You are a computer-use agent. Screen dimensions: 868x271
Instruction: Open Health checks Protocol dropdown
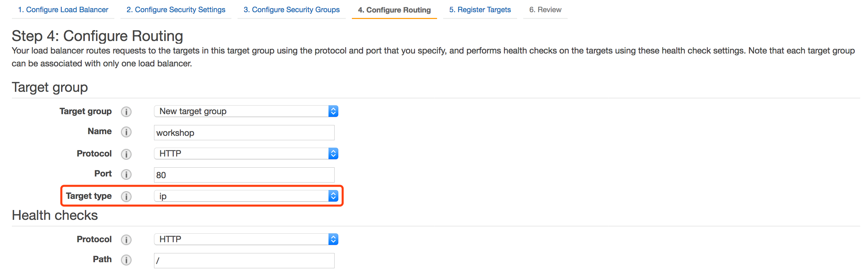click(246, 239)
